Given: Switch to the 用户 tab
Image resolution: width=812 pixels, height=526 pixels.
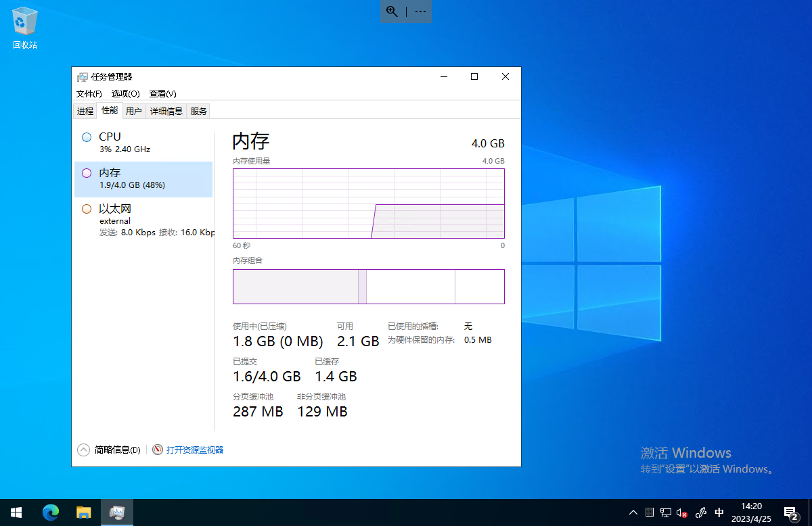Looking at the screenshot, I should click(134, 112).
